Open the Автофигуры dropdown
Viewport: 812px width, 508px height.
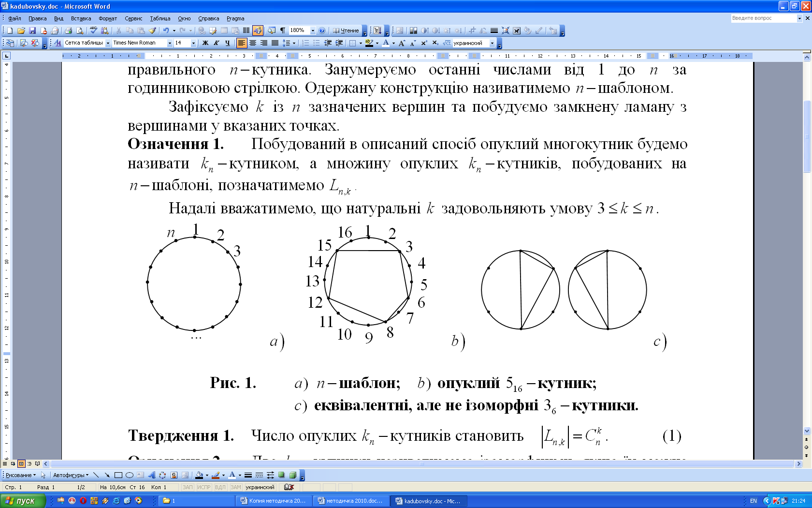(x=71, y=475)
